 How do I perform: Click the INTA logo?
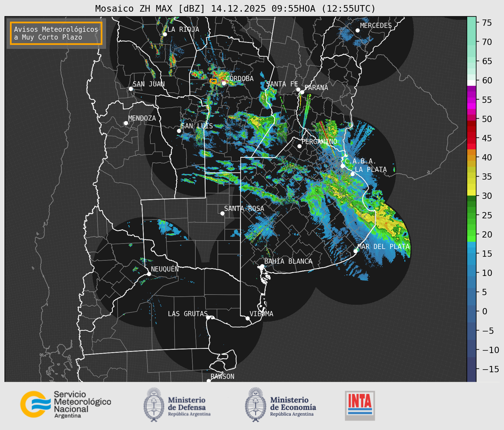(360, 405)
